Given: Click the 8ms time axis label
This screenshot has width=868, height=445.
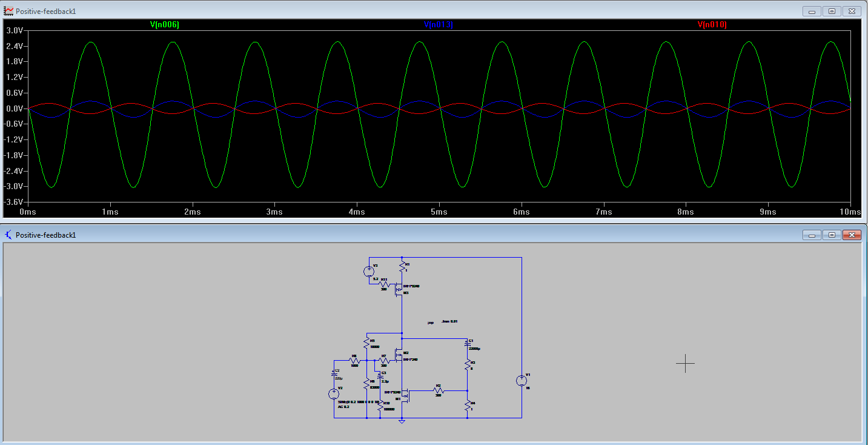Looking at the screenshot, I should [686, 212].
